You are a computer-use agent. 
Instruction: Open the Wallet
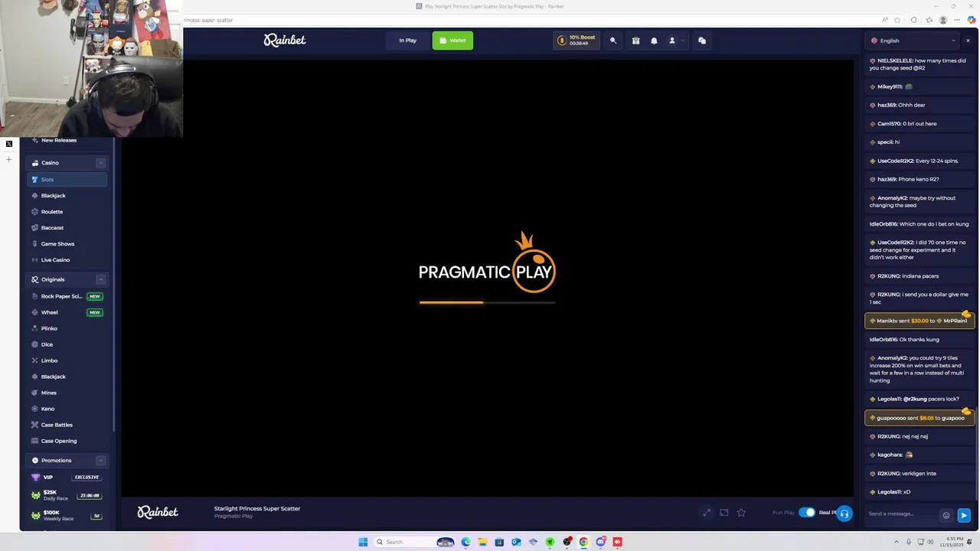[452, 41]
